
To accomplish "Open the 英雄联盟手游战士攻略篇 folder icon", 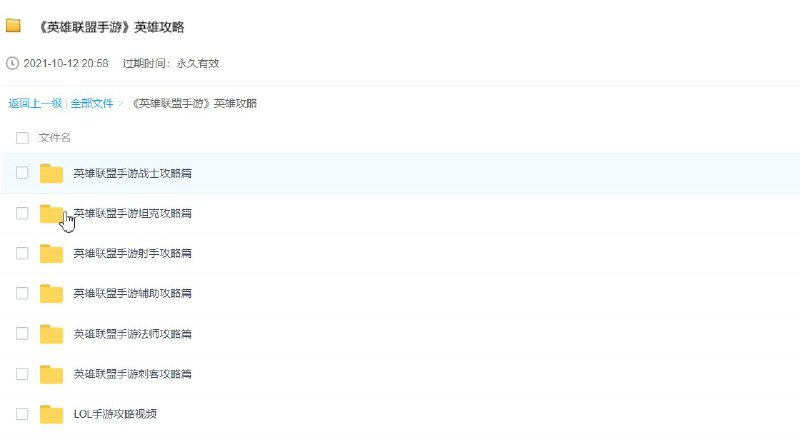I will coord(51,174).
